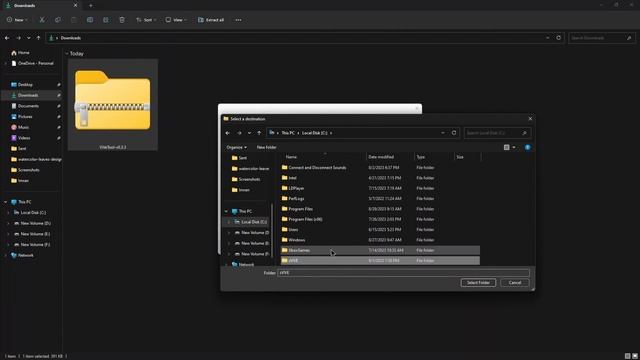Click the Downloads tab in Explorer title bar
The height and width of the screenshot is (360, 640).
(x=41, y=6)
